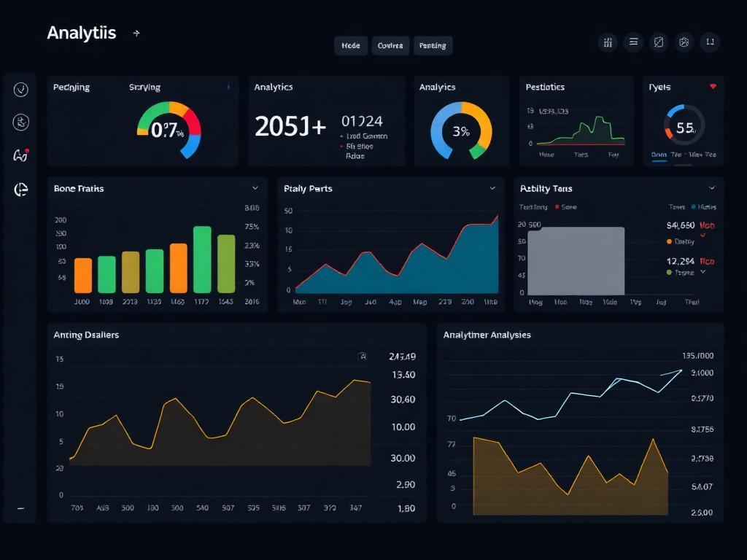Click the Pestiaties card title

pyautogui.click(x=545, y=87)
